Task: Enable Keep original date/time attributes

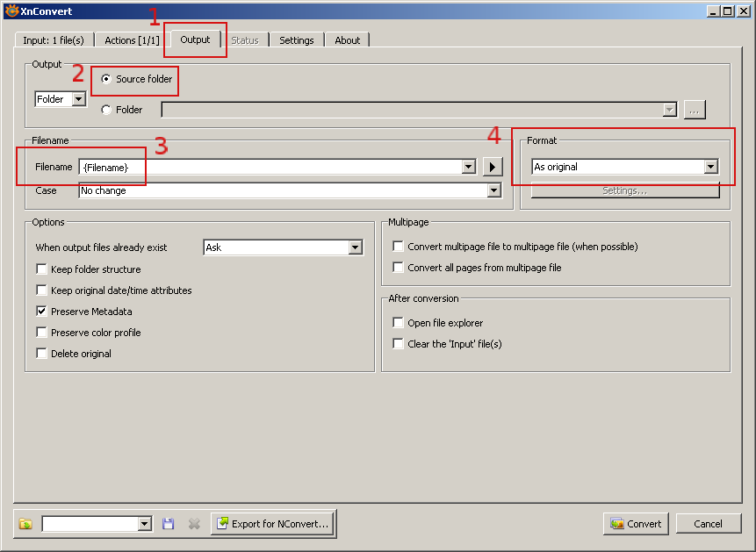Action: pyautogui.click(x=42, y=290)
